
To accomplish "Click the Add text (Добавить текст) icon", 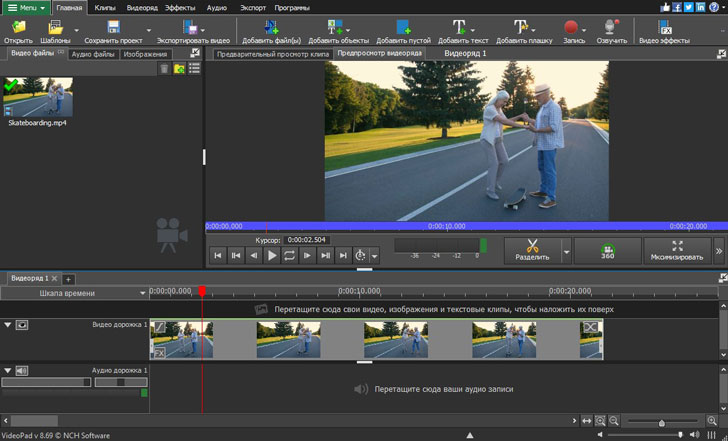I will (x=460, y=27).
